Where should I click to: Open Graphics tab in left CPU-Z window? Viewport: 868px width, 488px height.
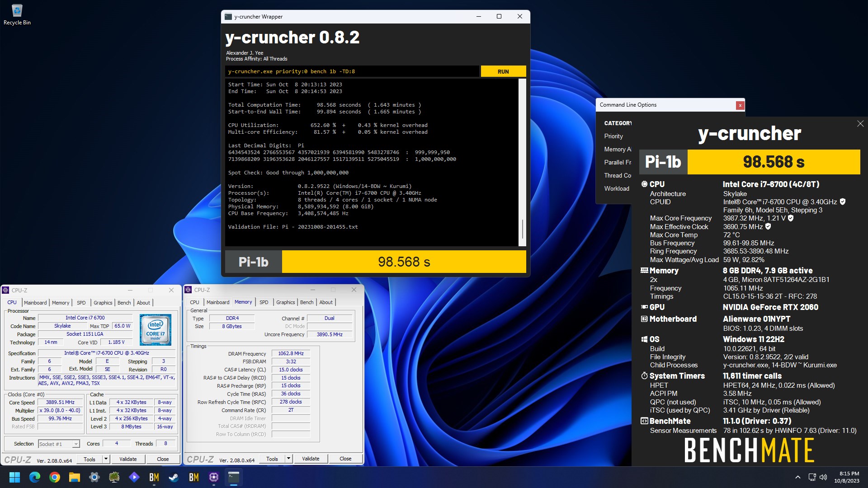103,303
